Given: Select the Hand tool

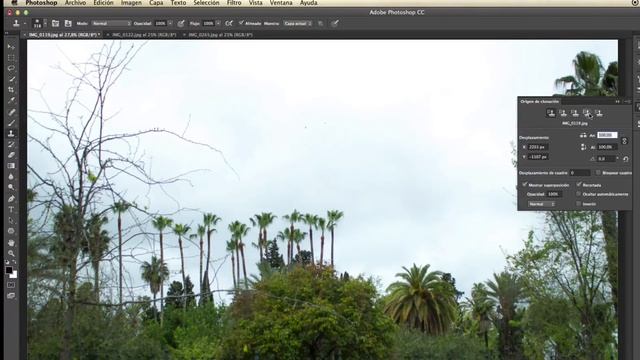Looking at the screenshot, I should (x=11, y=243).
